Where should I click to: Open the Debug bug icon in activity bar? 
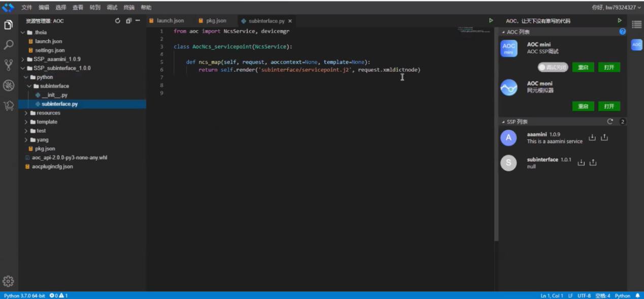(x=8, y=85)
